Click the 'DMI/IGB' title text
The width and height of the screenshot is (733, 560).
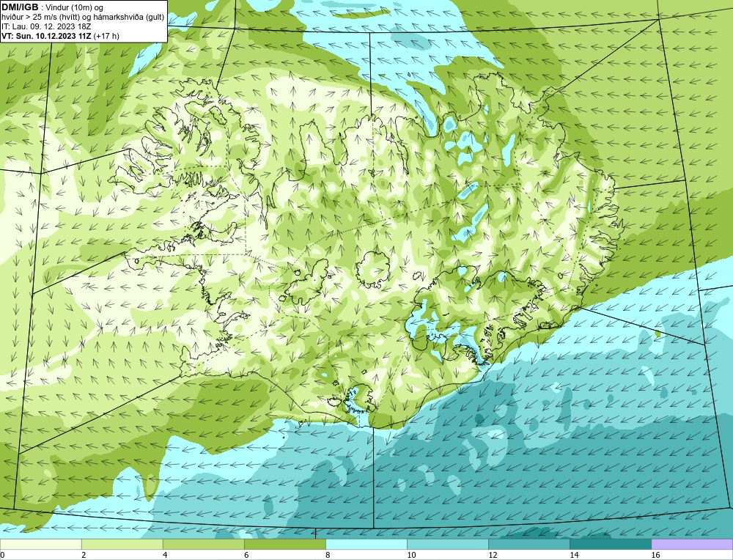pyautogui.click(x=20, y=7)
